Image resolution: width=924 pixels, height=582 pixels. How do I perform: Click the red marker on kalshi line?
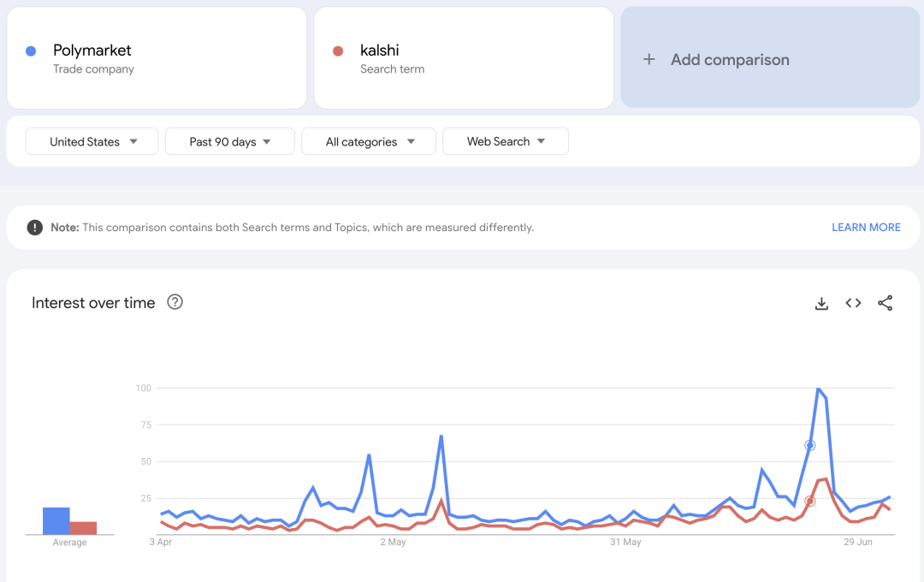pyautogui.click(x=810, y=502)
